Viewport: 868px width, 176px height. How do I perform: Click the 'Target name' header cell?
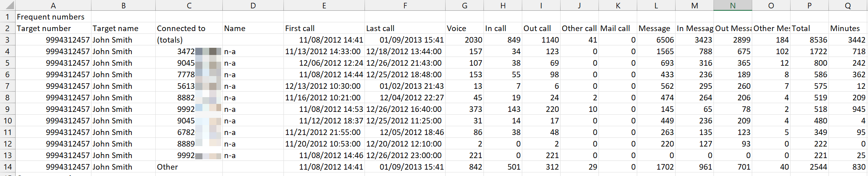[115, 28]
